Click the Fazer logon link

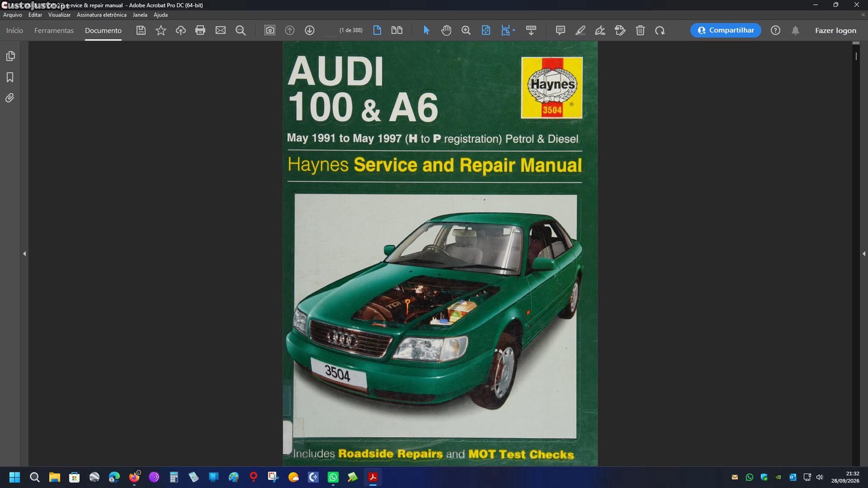[836, 31]
